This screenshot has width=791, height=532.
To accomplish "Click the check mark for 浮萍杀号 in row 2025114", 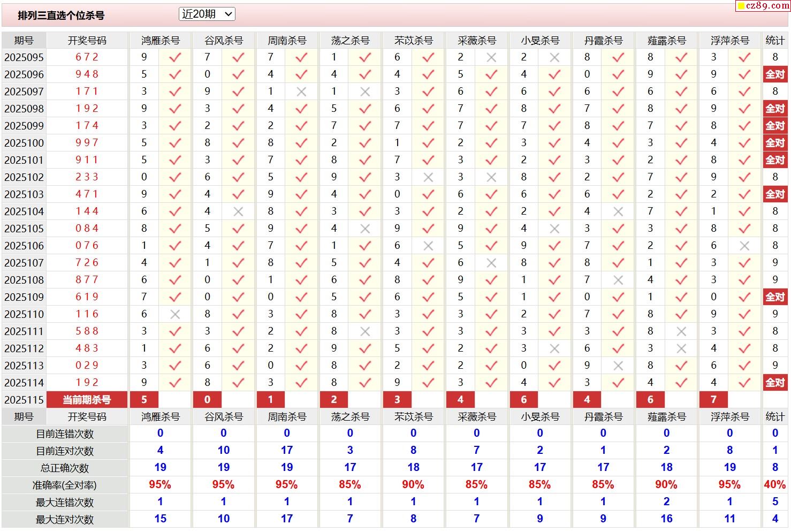I will 744,383.
